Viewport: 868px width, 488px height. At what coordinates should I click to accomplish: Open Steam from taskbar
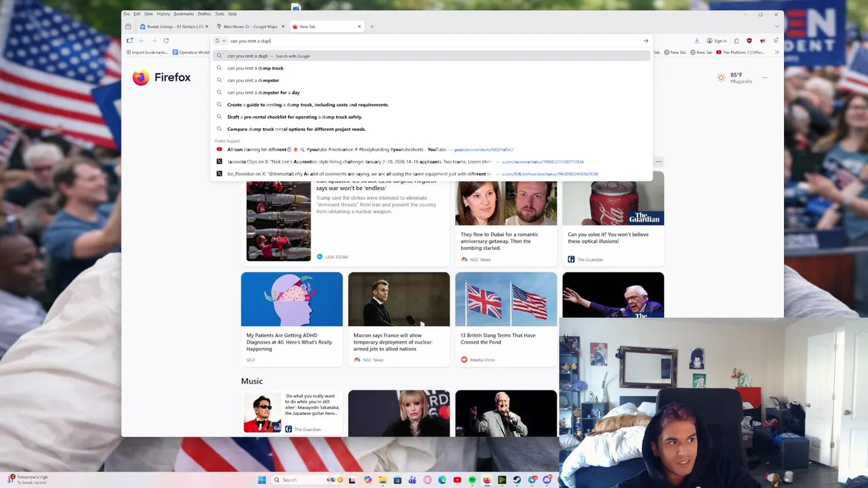point(517,480)
